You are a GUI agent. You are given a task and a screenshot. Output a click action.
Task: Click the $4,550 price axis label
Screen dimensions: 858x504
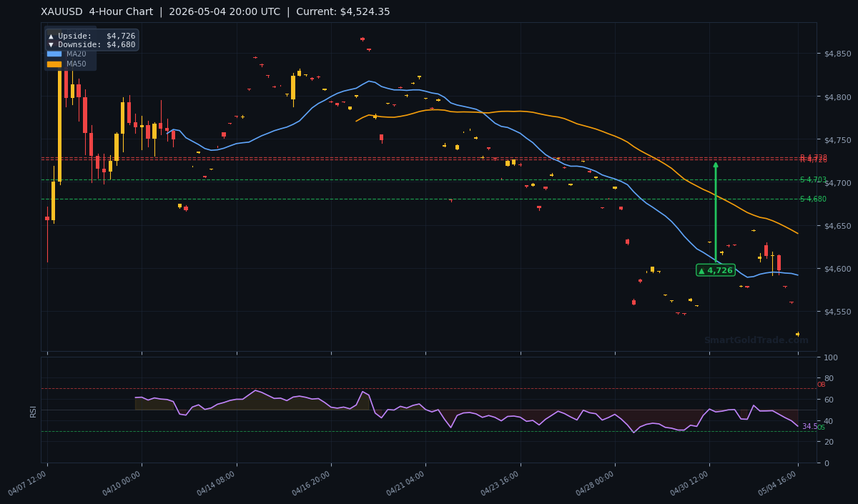click(837, 312)
